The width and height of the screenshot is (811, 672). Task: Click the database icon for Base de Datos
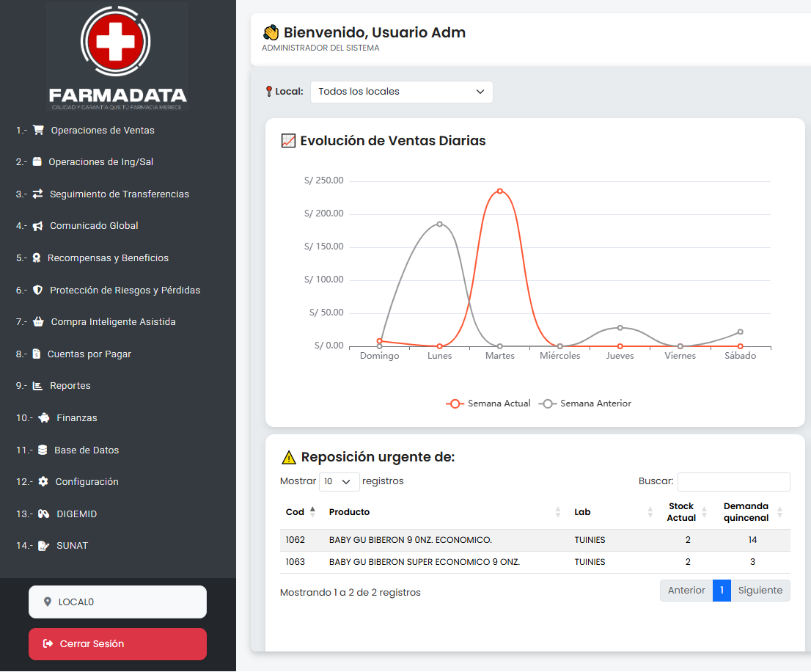click(43, 450)
